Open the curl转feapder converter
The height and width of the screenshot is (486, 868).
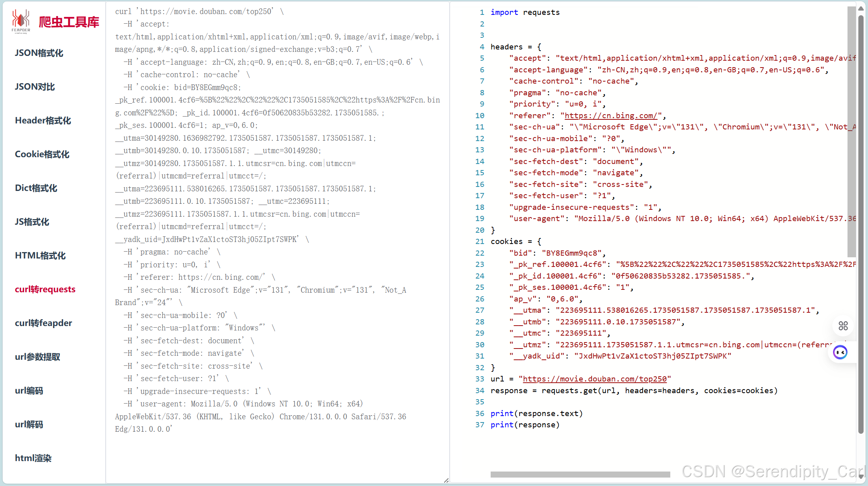43,323
